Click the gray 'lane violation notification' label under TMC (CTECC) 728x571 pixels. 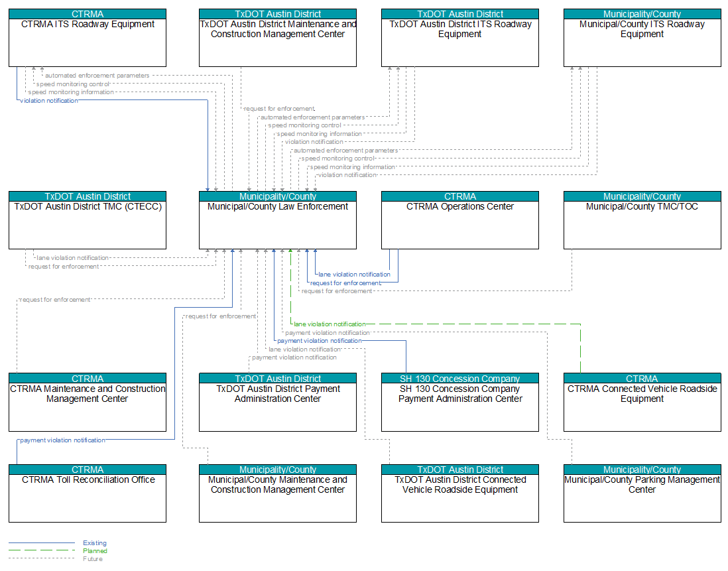point(72,257)
